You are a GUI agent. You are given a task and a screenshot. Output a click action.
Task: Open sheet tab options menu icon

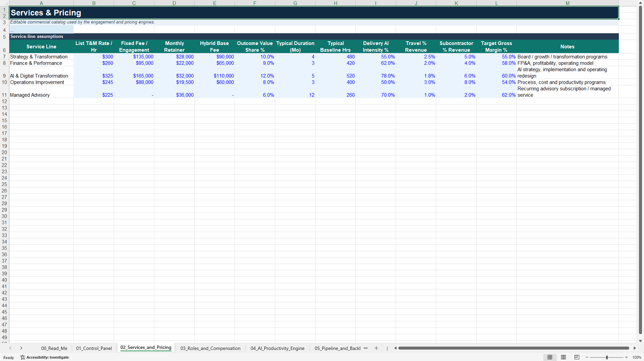click(x=387, y=348)
